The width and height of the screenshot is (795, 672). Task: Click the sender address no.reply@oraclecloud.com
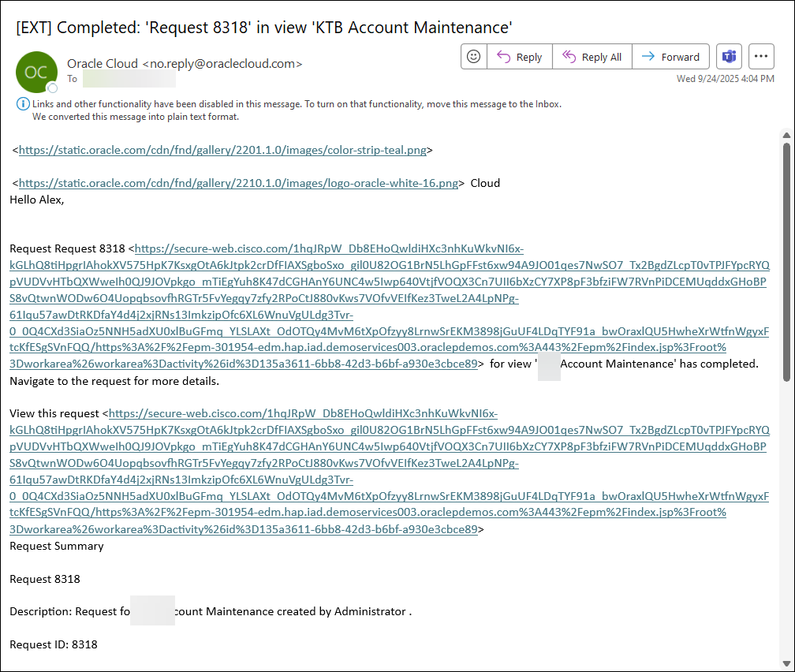[x=222, y=63]
